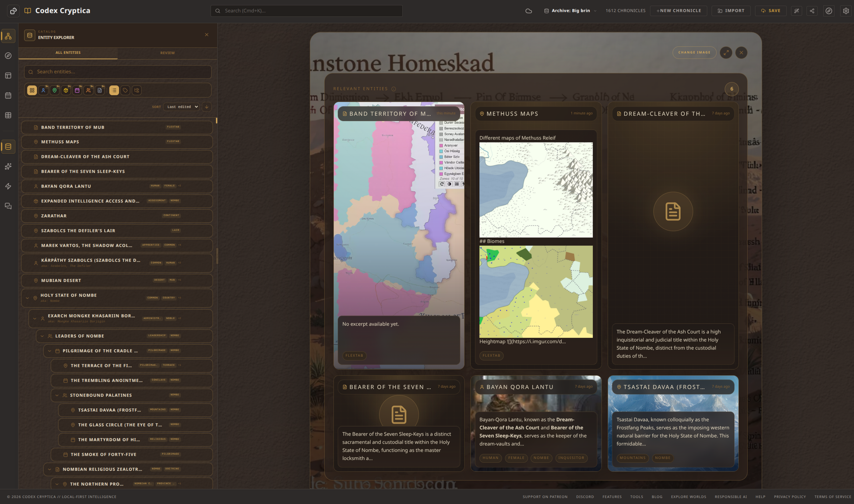
Task: Toggle the faction group filter
Action: coord(88,91)
